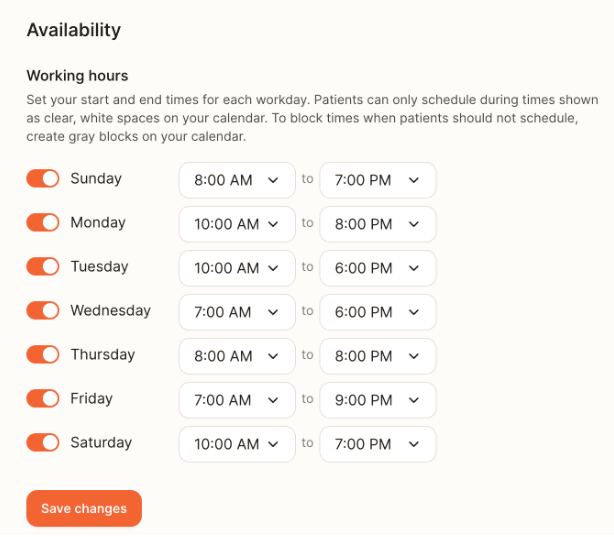Image resolution: width=614 pixels, height=537 pixels.
Task: Open Sunday end time dropdown
Action: pos(377,181)
